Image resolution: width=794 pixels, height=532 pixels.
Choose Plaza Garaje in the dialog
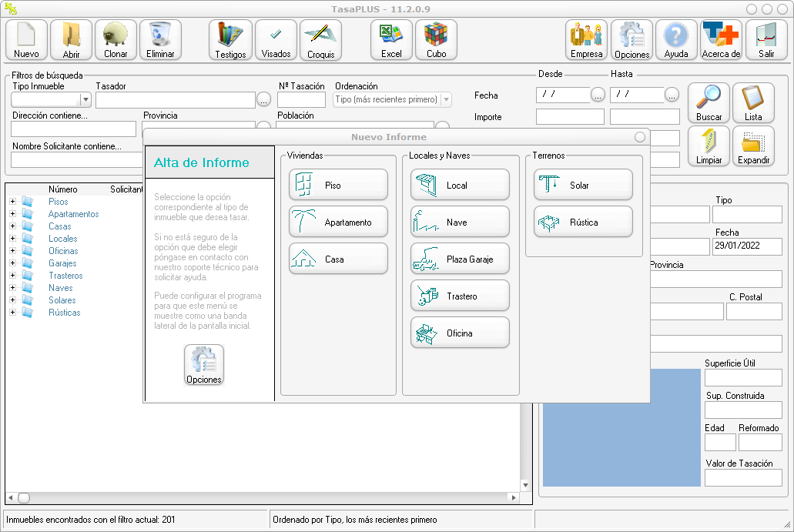tap(461, 259)
